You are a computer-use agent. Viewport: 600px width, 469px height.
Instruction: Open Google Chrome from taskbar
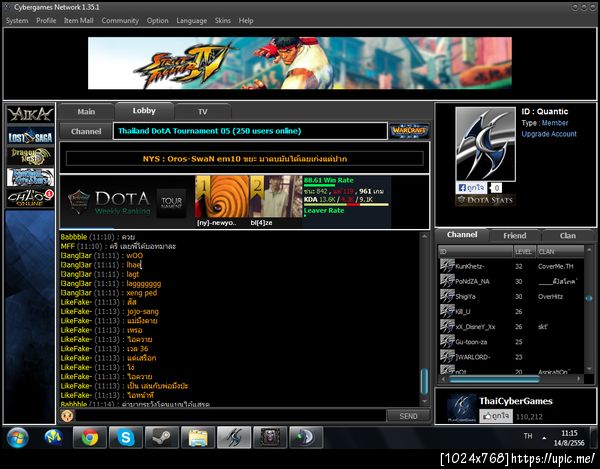coord(90,438)
